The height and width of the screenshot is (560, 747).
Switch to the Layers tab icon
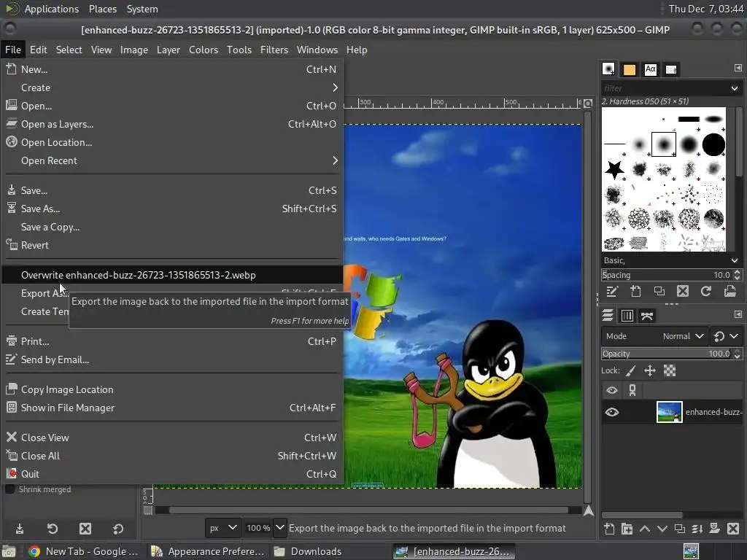pyautogui.click(x=608, y=315)
